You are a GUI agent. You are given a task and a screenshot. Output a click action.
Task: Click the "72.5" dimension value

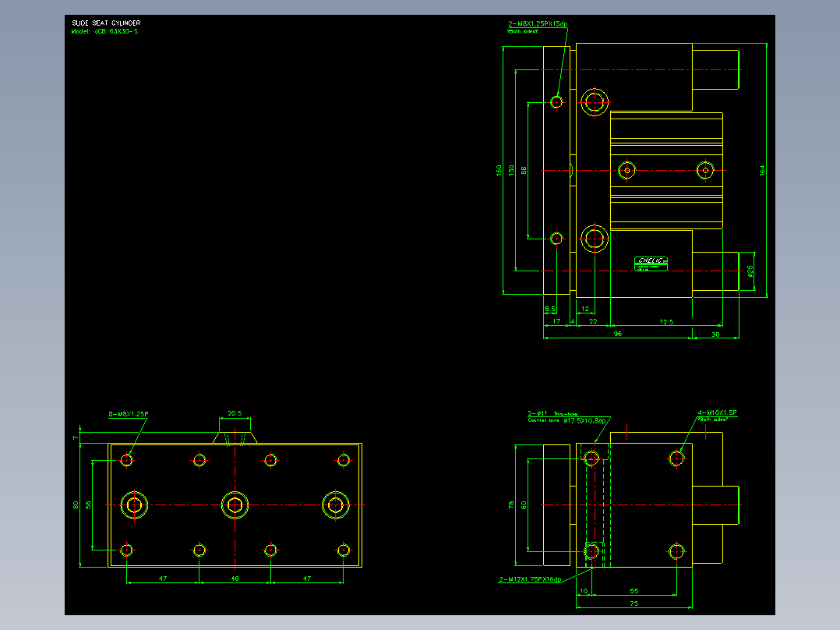tap(666, 322)
